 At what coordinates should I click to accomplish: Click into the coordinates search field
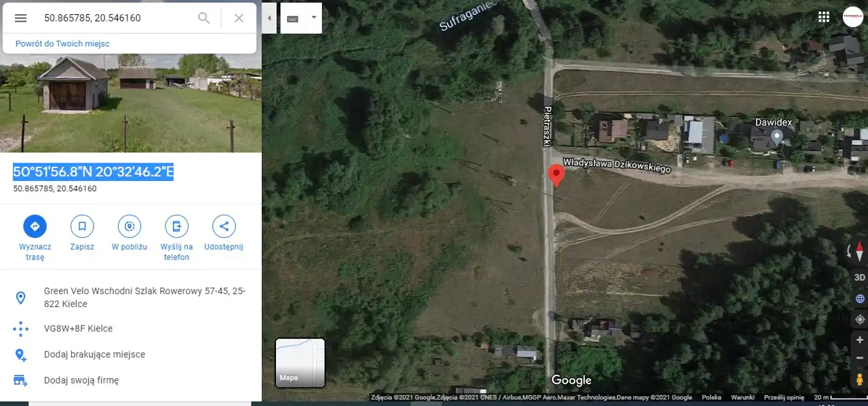[x=115, y=18]
